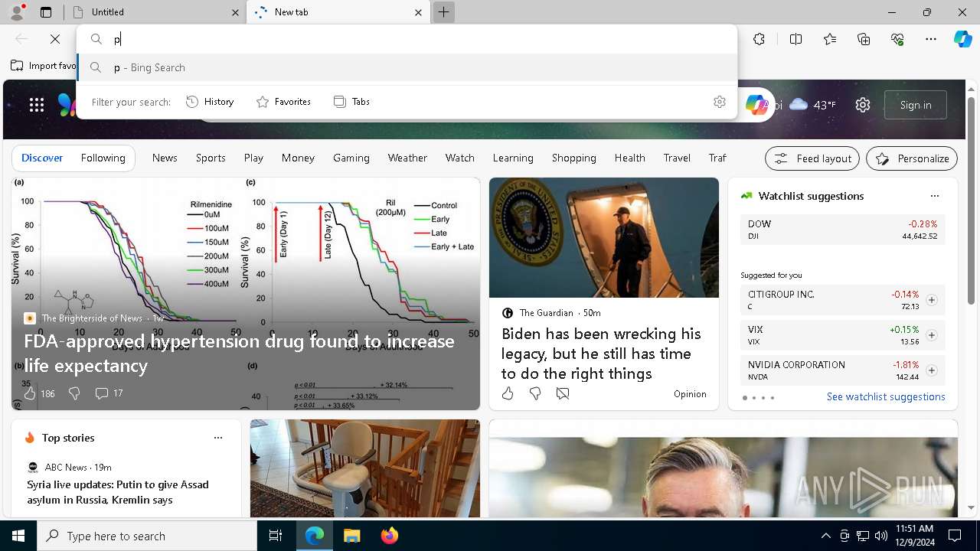Like the Biden Guardian article
980x551 pixels.
pos(508,393)
